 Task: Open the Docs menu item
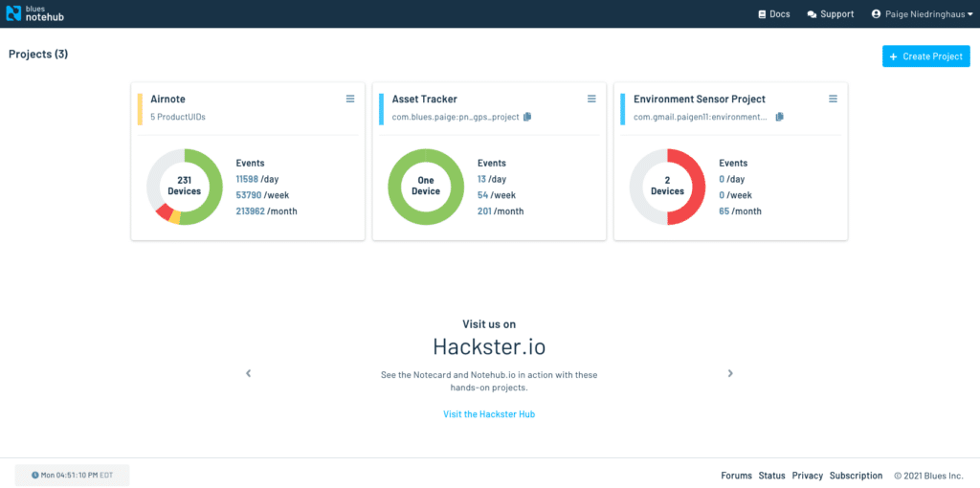tap(773, 14)
